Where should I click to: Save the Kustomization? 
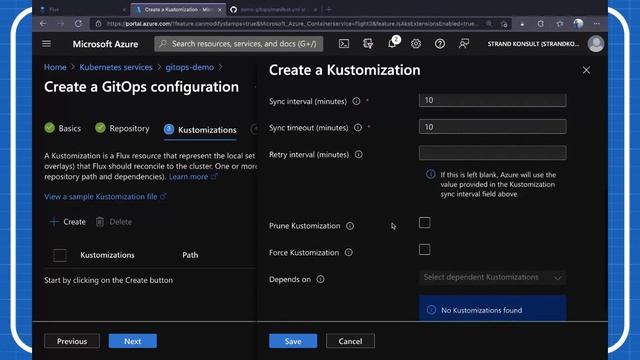point(293,341)
